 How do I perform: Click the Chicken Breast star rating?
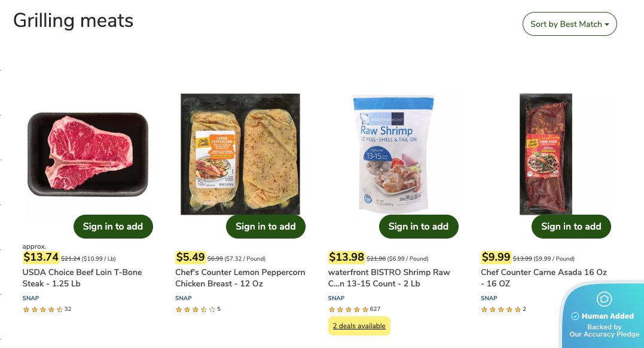coord(195,310)
